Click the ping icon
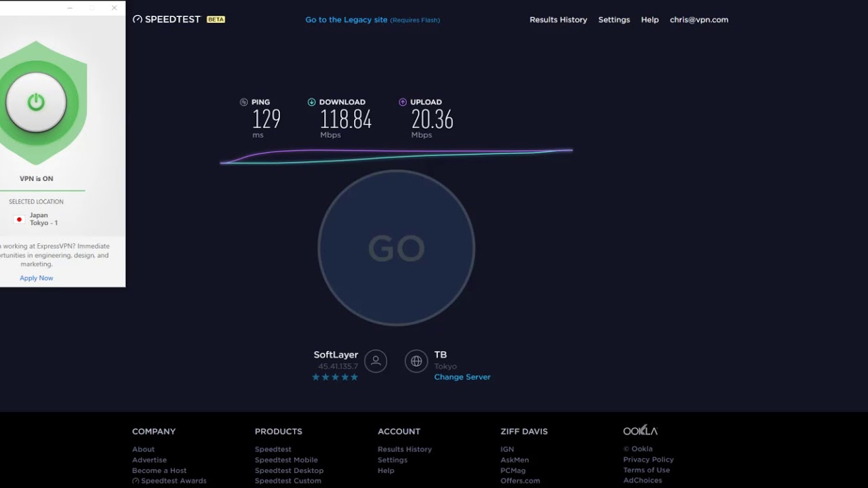 pos(243,102)
